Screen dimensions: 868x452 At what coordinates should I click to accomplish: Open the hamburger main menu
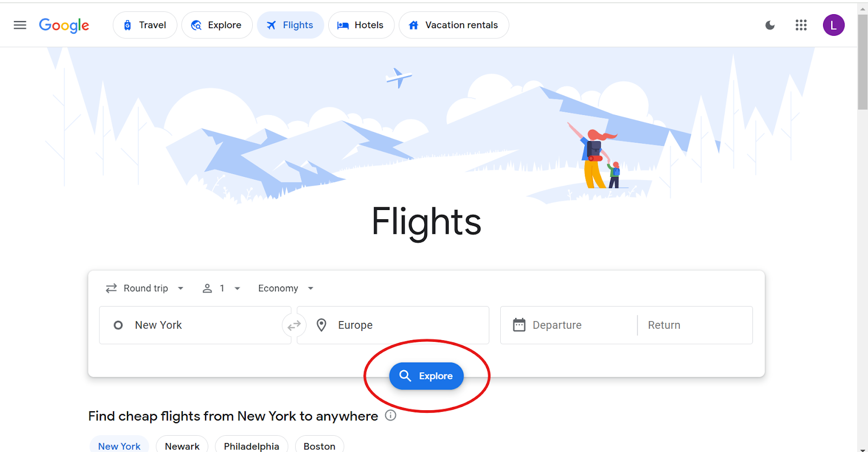click(x=20, y=25)
